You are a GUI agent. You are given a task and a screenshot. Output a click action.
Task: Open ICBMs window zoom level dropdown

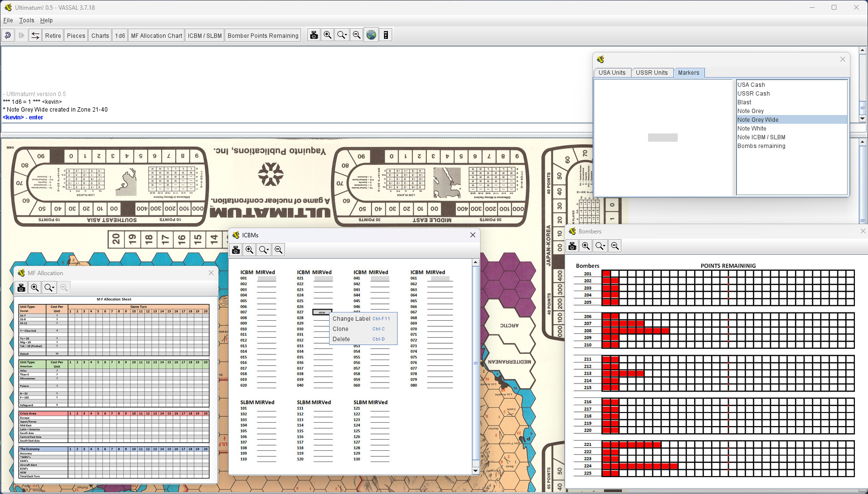pos(264,250)
